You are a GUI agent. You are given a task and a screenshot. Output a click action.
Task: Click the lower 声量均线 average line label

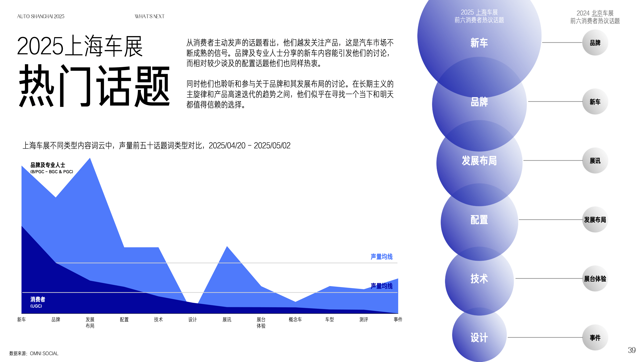pos(381,286)
